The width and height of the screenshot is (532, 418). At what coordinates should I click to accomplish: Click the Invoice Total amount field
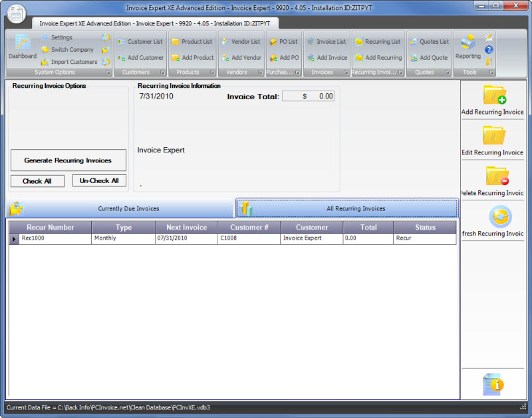click(308, 96)
